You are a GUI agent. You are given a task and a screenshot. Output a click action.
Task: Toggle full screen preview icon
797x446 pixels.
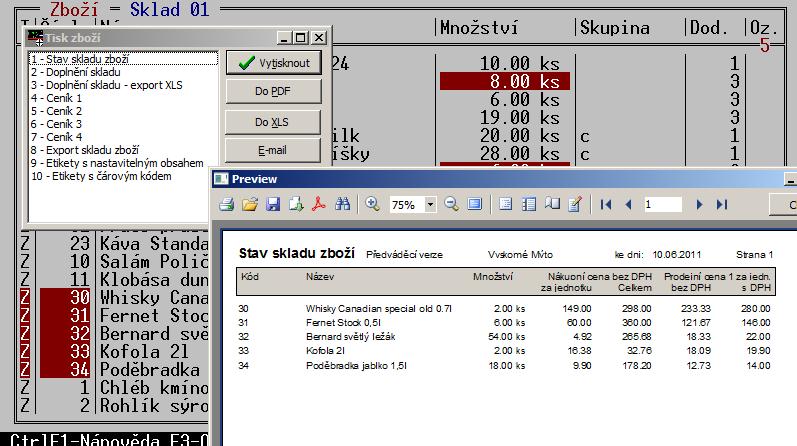pos(474,204)
